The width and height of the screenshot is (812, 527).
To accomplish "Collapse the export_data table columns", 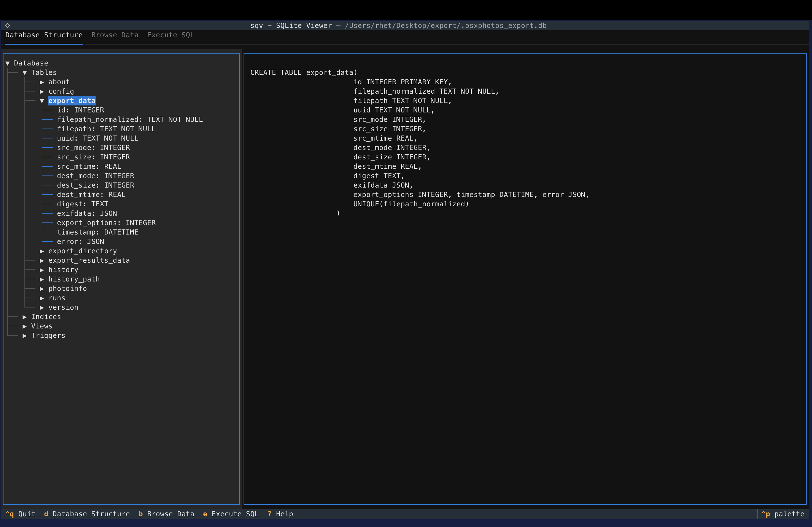I will pyautogui.click(x=42, y=101).
